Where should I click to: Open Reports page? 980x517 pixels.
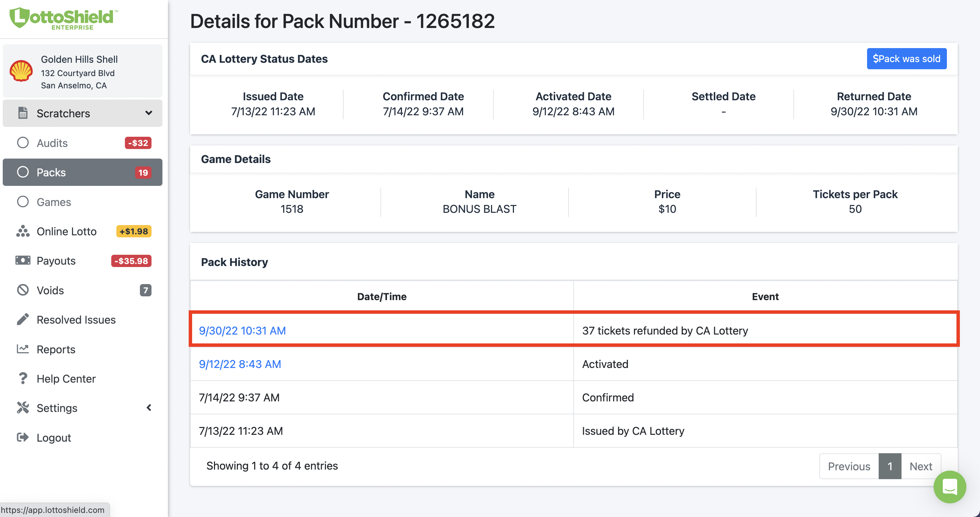pos(56,349)
